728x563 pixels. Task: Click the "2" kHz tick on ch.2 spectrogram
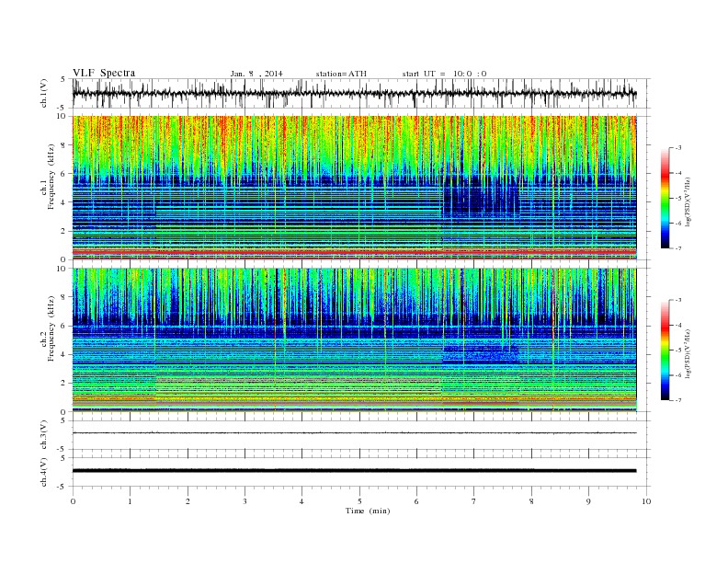[64, 384]
